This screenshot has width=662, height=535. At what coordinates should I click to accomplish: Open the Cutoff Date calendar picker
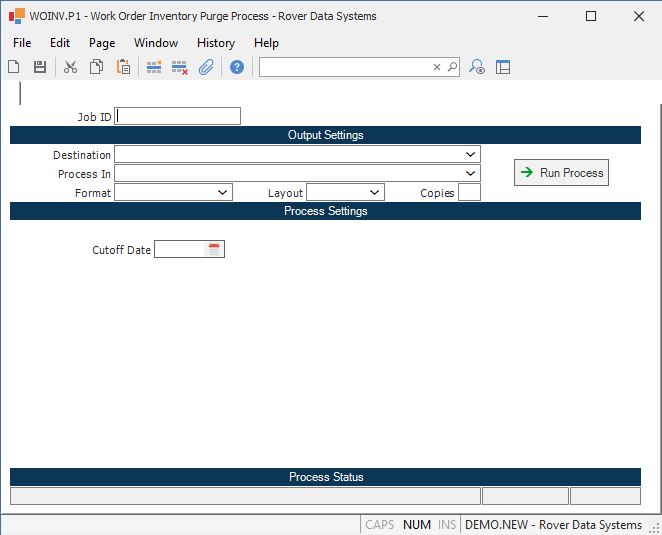click(213, 249)
